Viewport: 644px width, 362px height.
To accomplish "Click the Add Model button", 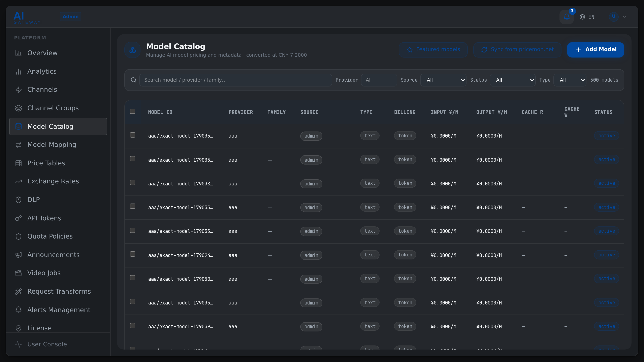I will [595, 50].
